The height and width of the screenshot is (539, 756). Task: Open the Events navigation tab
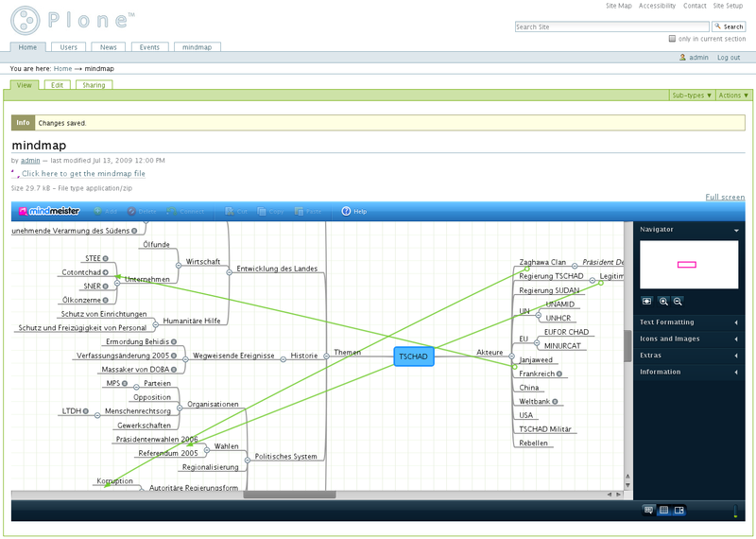[149, 46]
